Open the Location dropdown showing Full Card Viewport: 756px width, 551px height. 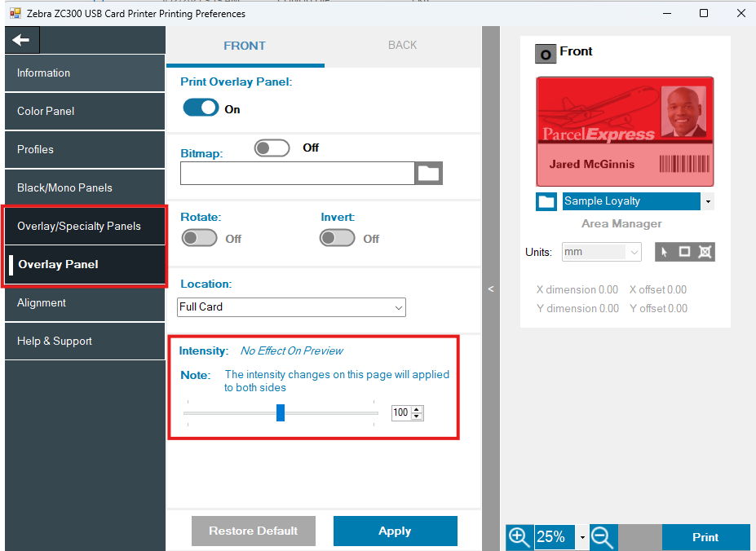click(x=291, y=307)
